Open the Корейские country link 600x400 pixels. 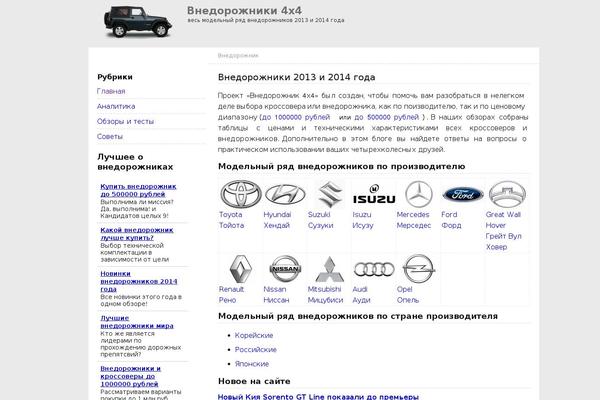click(254, 335)
